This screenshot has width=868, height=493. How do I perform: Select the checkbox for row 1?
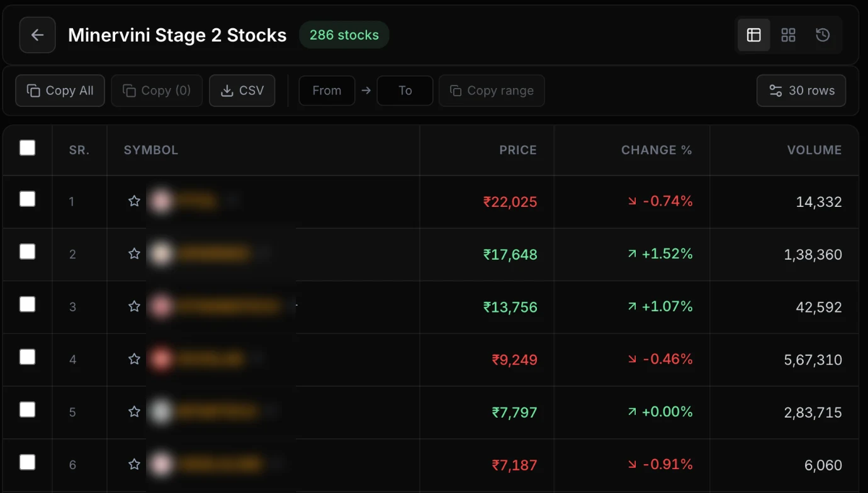point(28,199)
